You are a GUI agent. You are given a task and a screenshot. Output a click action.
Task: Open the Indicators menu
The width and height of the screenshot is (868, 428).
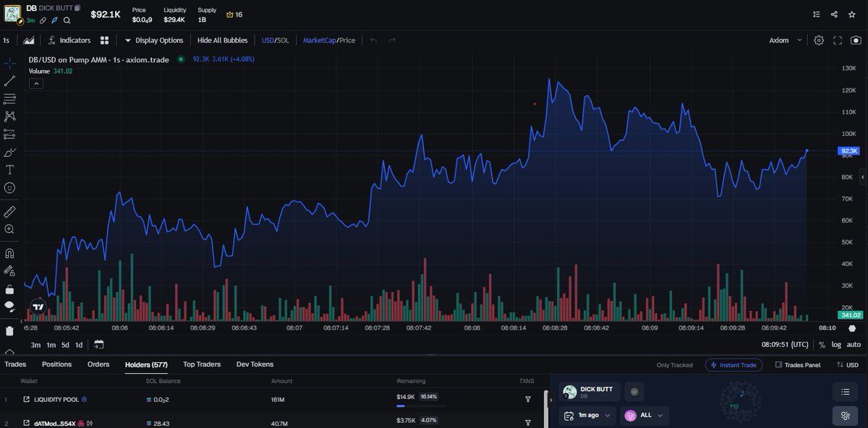(69, 40)
